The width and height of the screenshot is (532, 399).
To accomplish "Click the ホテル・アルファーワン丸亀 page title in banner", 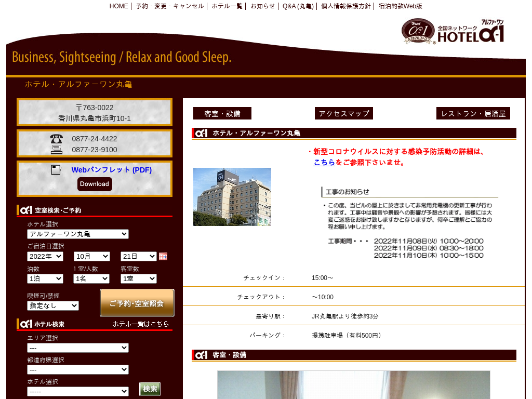I will coord(78,84).
